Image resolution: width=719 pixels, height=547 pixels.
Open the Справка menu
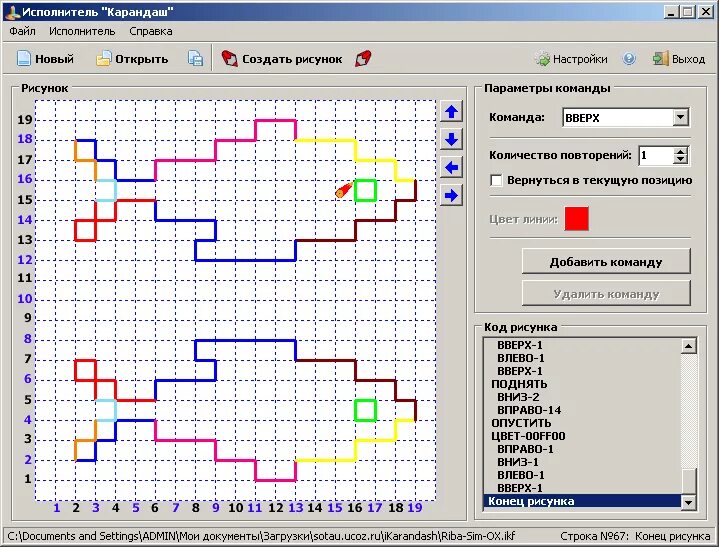[x=151, y=31]
